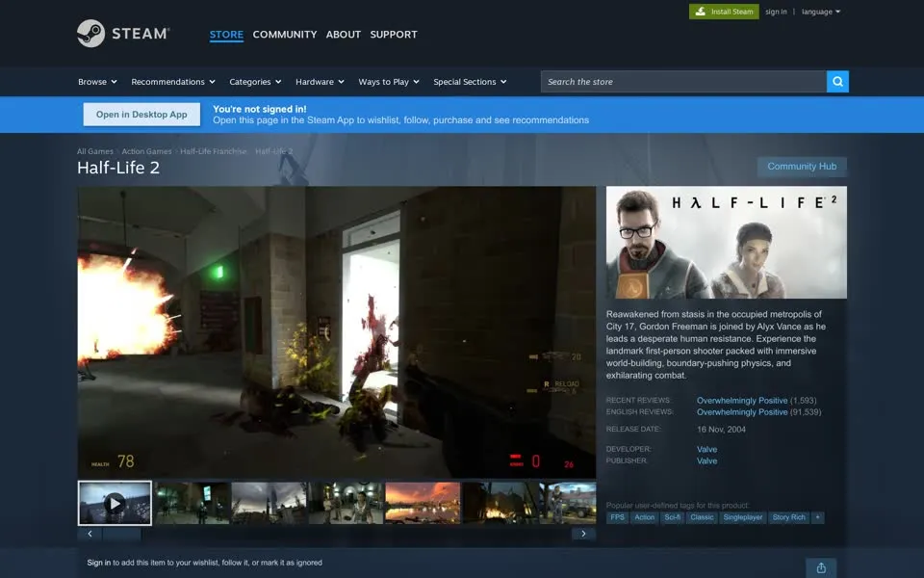Select the sixth dark explosion thumbnail
The width and height of the screenshot is (924, 578).
(500, 503)
